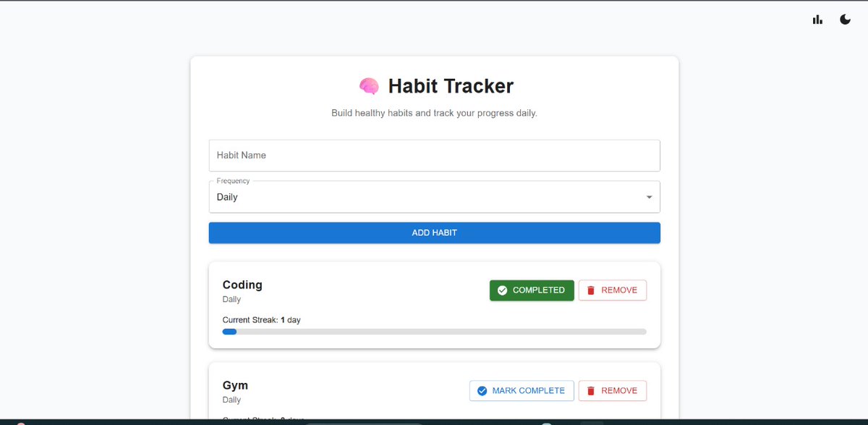Open the Frequency dropdown showing Daily

[x=434, y=197]
